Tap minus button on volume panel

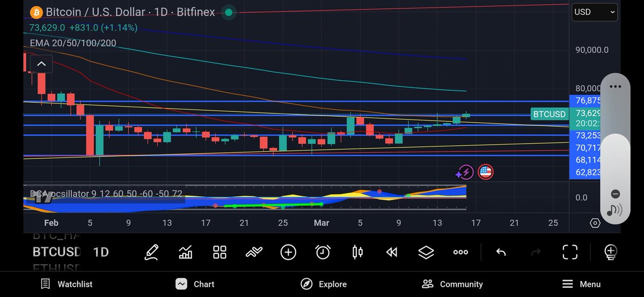[x=615, y=194]
